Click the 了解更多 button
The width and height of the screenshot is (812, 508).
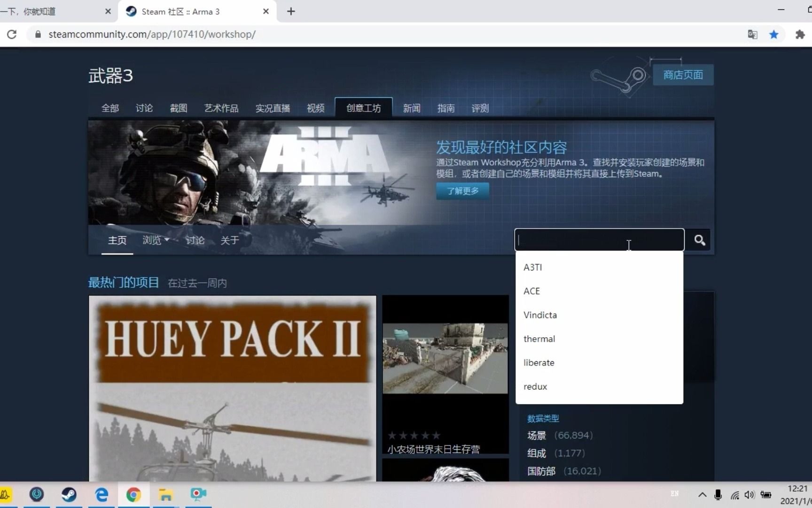(x=462, y=191)
